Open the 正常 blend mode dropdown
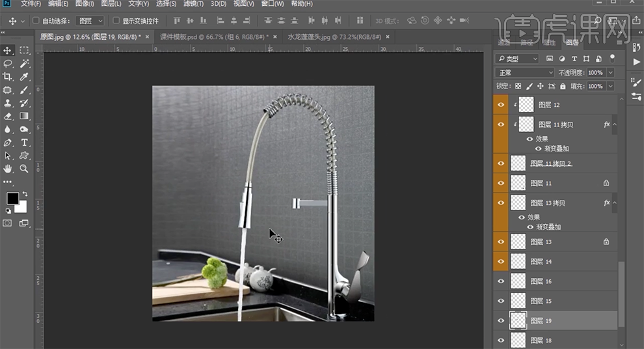The image size is (644, 349). 524,72
